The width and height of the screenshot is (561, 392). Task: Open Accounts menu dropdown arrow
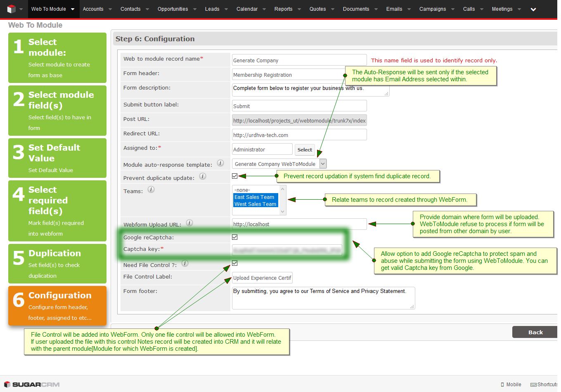[x=110, y=9]
